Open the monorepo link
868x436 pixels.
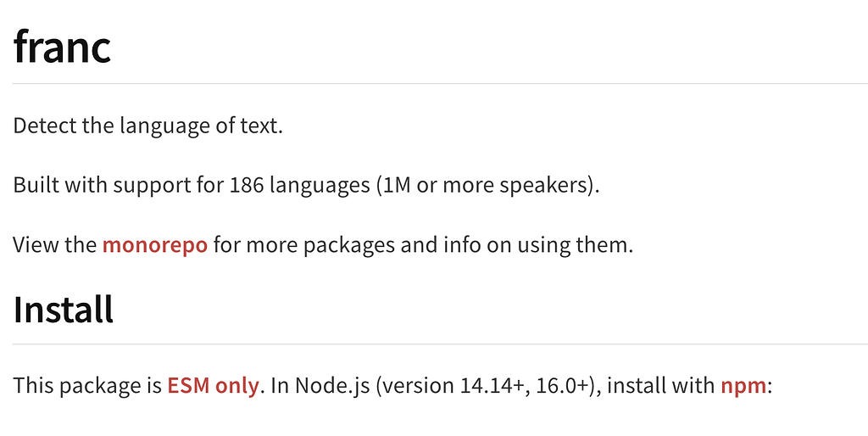[155, 245]
